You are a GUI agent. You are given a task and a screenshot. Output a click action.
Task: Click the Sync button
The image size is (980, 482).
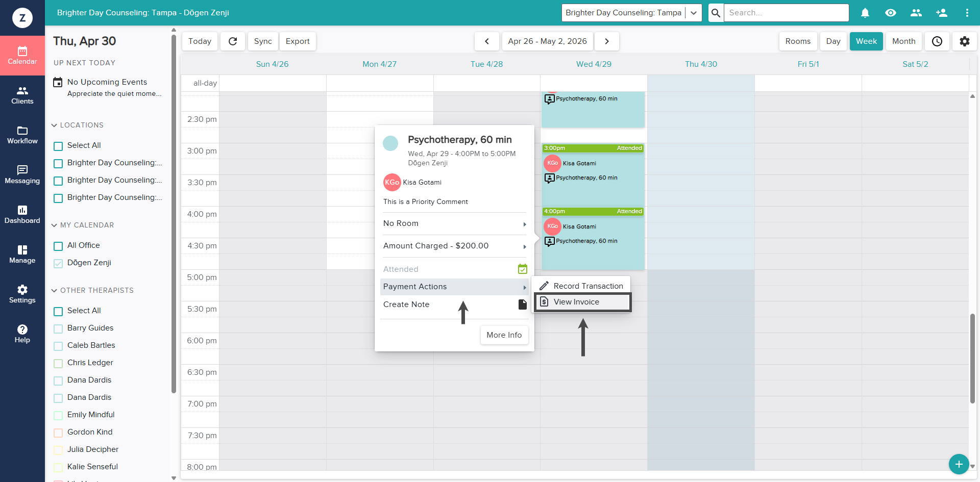coord(263,41)
